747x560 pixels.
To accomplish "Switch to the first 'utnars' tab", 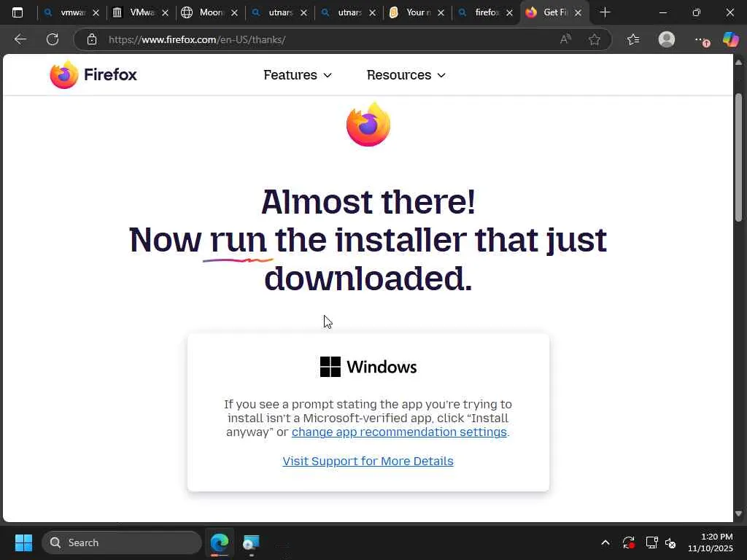I will (x=279, y=12).
